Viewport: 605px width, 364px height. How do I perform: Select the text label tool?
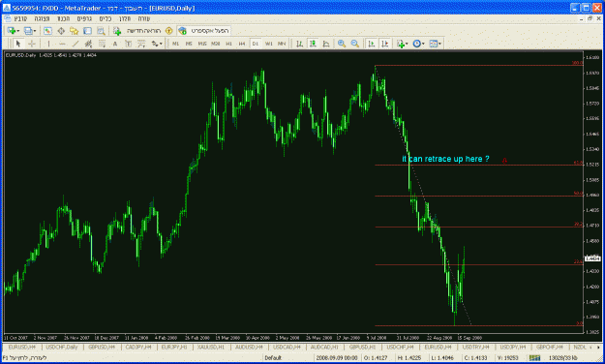[128, 44]
